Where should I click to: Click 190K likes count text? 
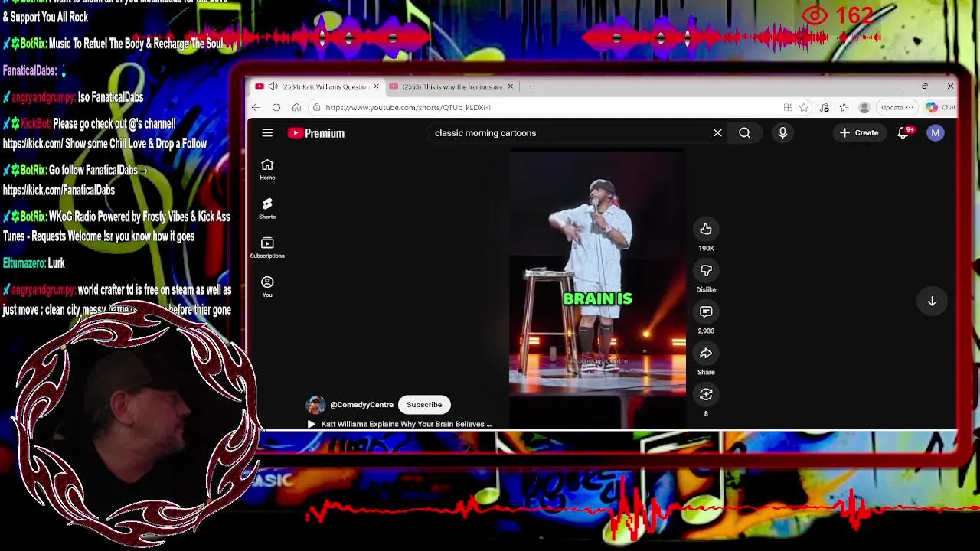706,249
